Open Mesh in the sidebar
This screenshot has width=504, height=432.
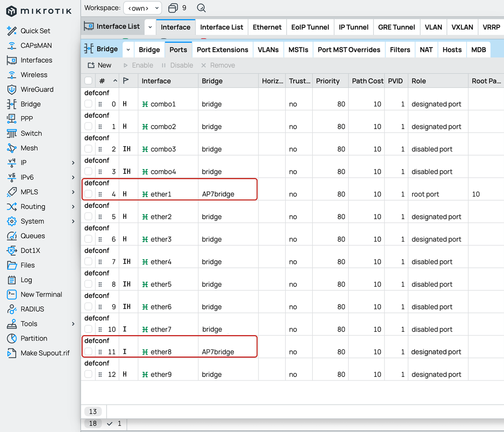click(x=22, y=148)
